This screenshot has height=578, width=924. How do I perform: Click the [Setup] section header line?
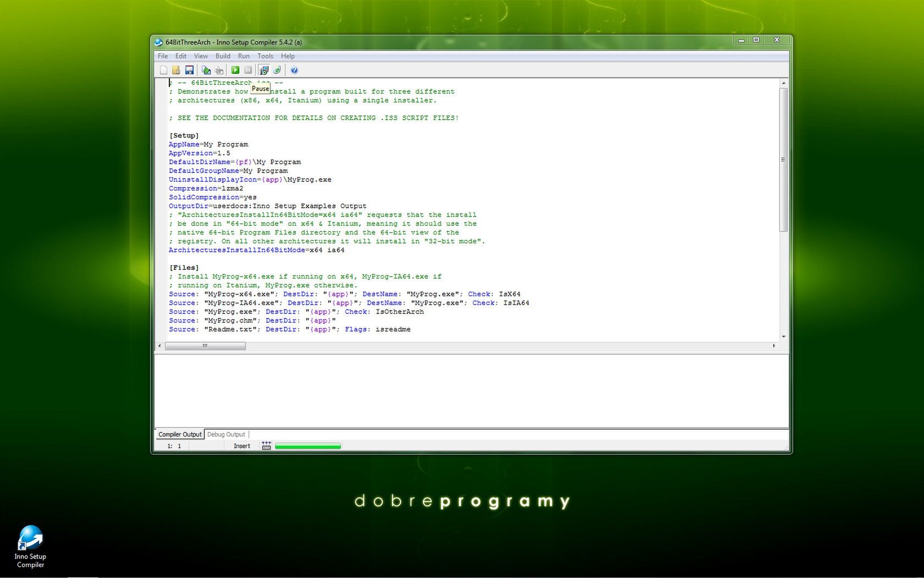[184, 135]
